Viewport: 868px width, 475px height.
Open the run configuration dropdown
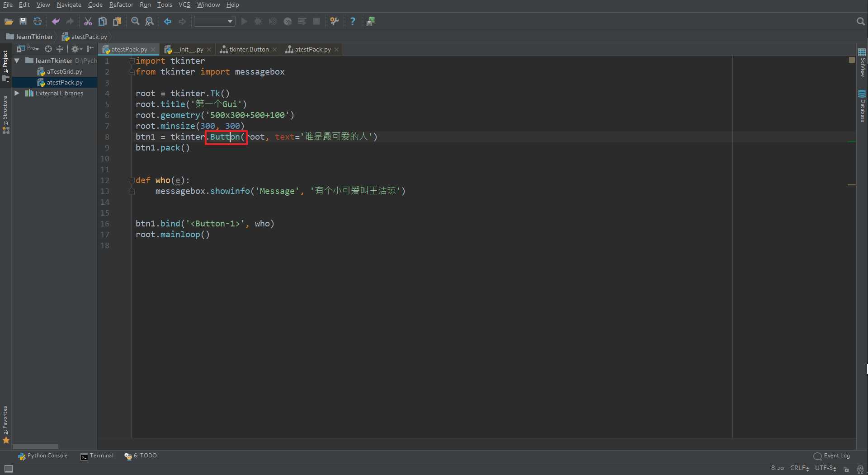click(214, 21)
